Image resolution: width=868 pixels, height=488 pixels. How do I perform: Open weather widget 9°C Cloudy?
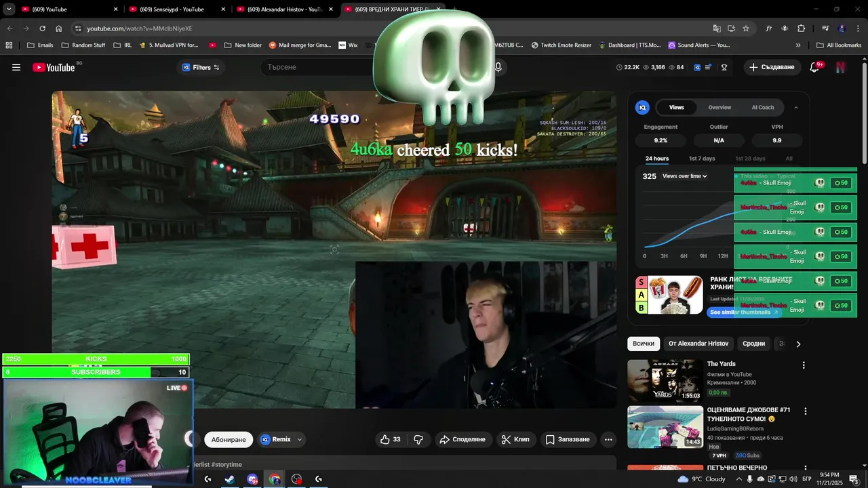coord(702,479)
